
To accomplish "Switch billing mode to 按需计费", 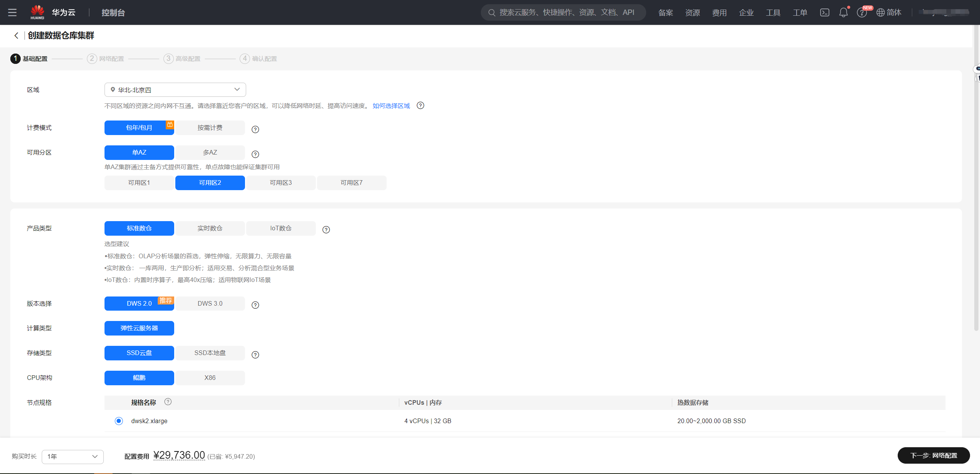I will pos(210,128).
